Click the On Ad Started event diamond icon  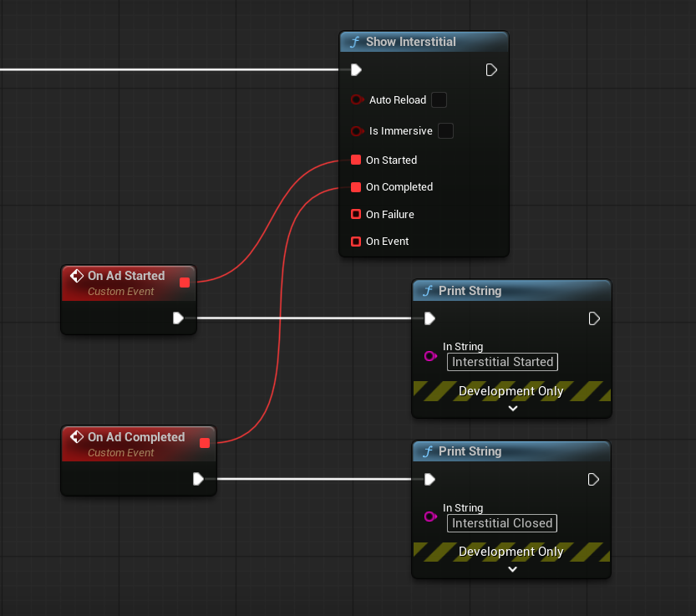[x=76, y=276]
